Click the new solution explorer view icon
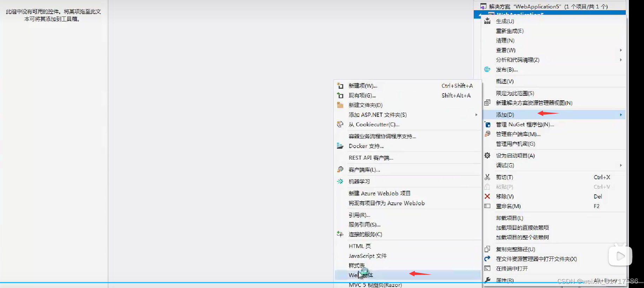The width and height of the screenshot is (644, 288). coord(487,103)
